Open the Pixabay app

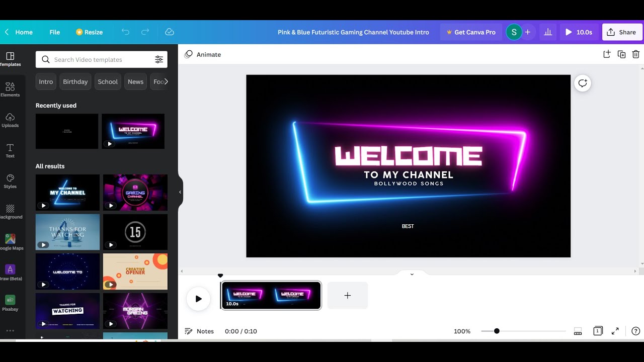[10, 303]
